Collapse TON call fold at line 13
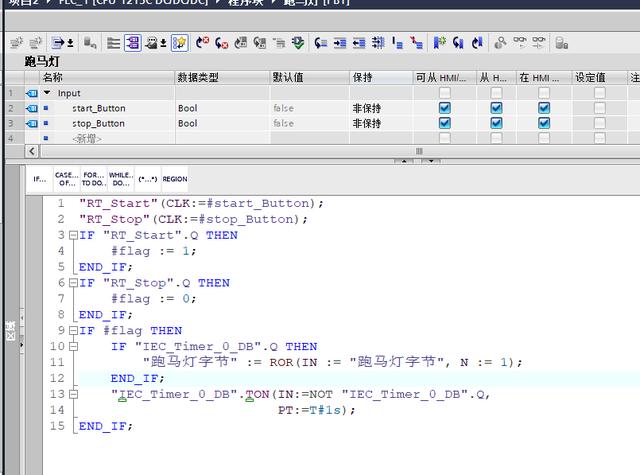Viewport: 640px width, 475px height. click(73, 394)
